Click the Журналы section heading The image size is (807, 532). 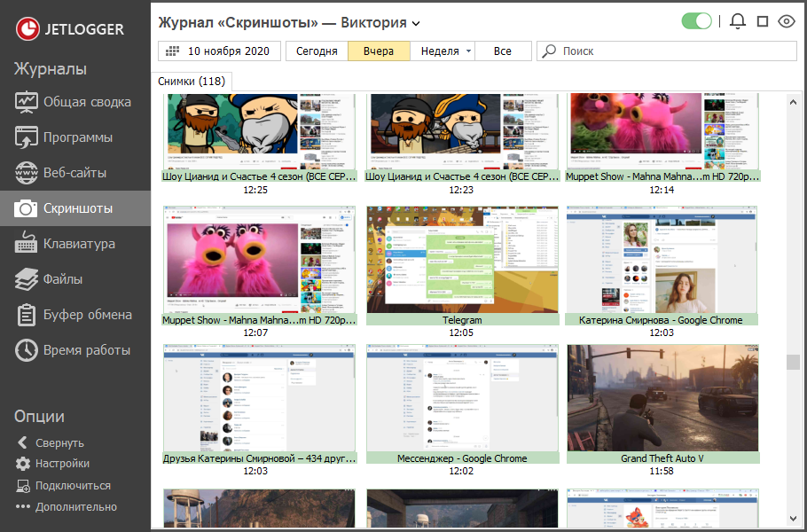coord(51,69)
